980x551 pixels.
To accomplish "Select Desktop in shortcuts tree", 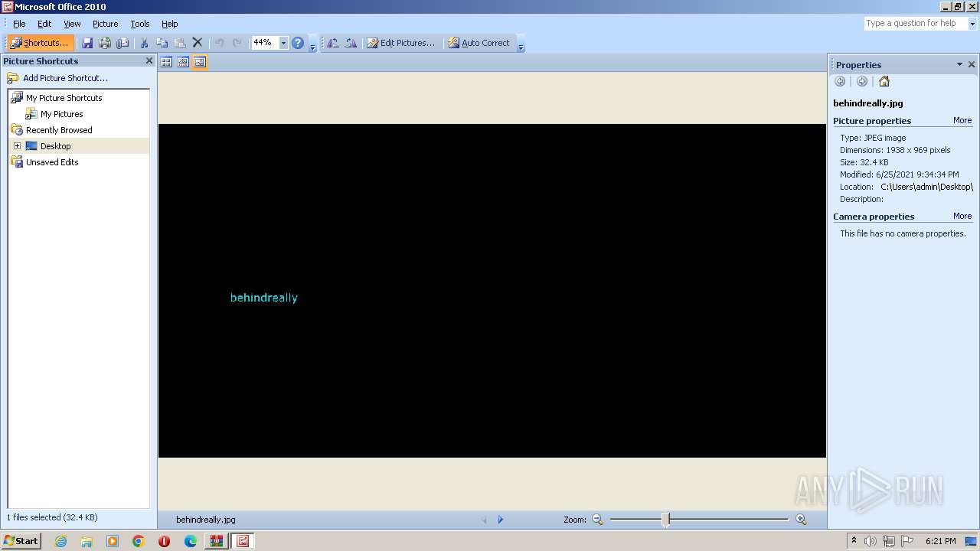I will point(55,146).
